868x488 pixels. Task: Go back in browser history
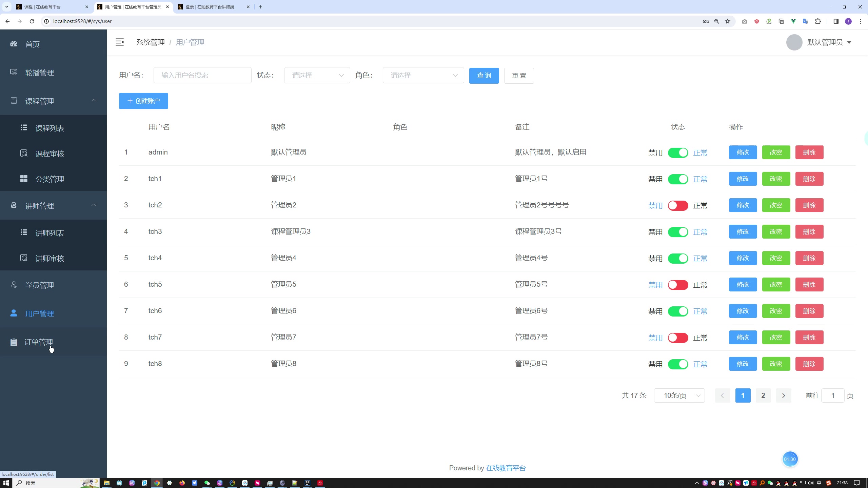click(7, 21)
